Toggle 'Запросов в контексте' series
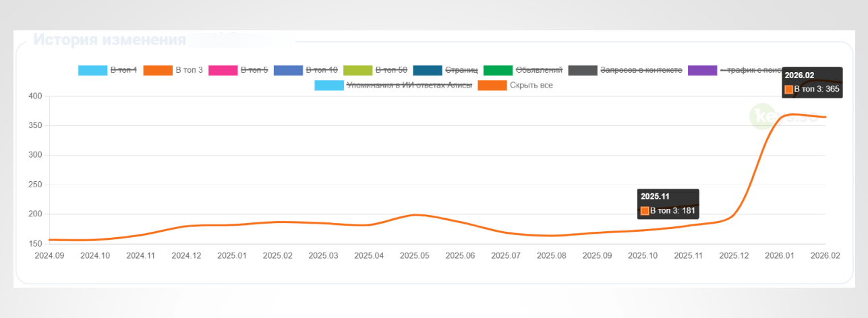 click(641, 70)
